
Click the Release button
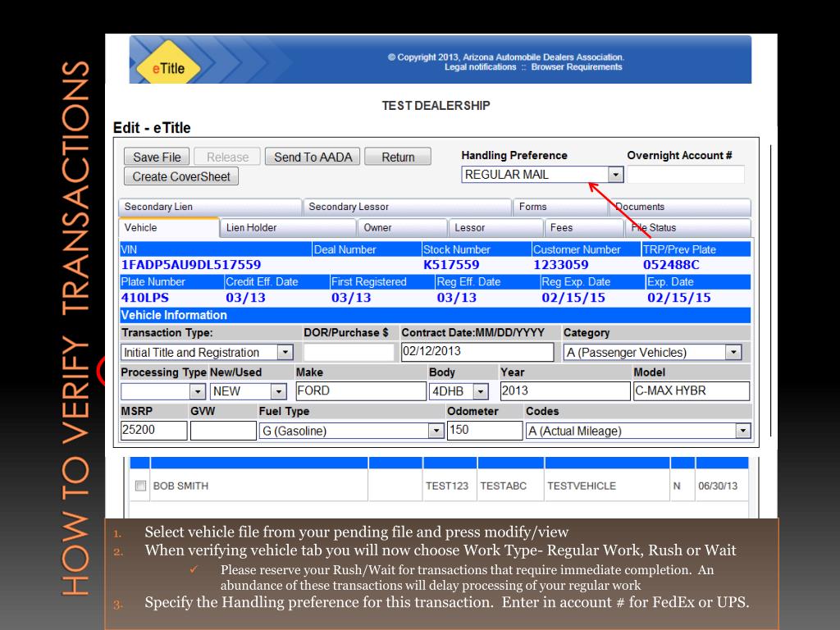[227, 157]
